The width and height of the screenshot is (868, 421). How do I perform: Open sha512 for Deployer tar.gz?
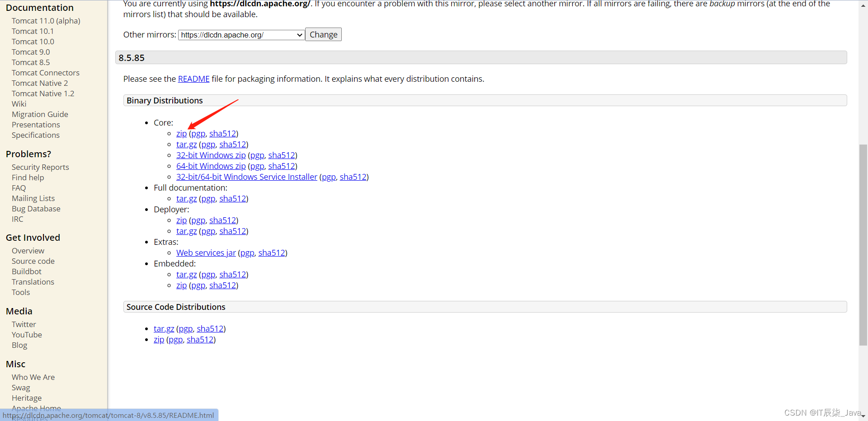click(x=233, y=231)
